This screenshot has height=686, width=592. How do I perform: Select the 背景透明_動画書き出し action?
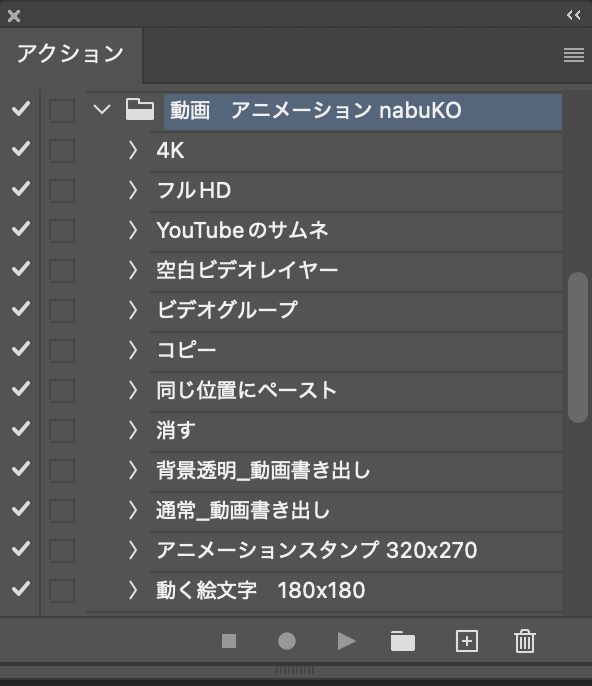point(356,471)
